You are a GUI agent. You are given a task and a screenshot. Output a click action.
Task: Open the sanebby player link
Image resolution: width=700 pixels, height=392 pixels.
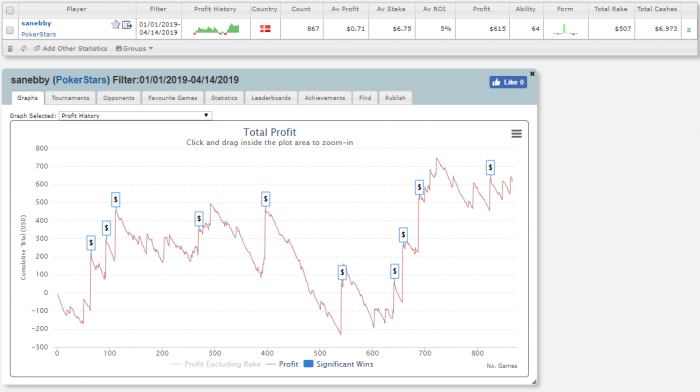[36, 23]
